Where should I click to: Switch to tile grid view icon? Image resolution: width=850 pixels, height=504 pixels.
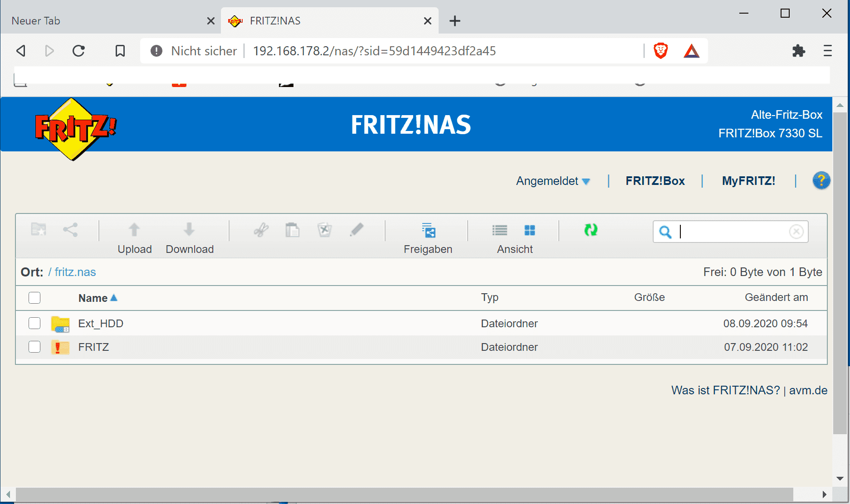pos(530,230)
